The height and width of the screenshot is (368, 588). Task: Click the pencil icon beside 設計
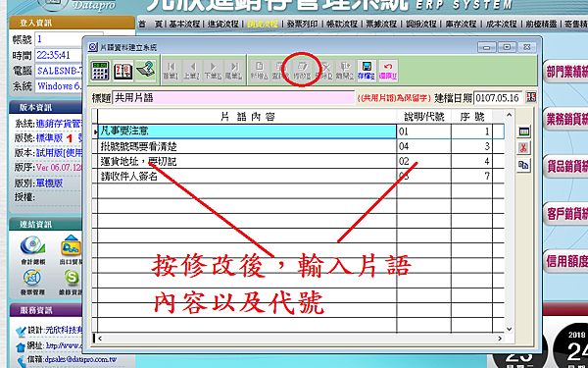[x=21, y=332]
